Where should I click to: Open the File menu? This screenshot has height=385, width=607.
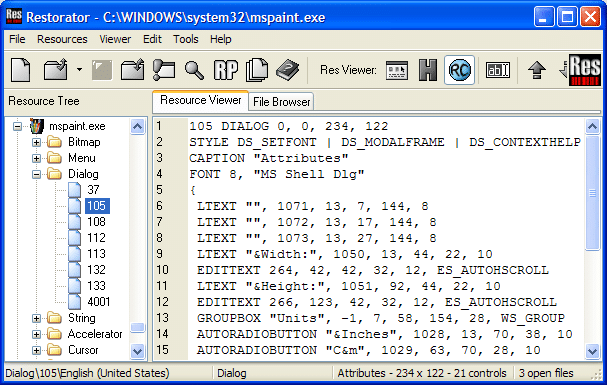[17, 39]
